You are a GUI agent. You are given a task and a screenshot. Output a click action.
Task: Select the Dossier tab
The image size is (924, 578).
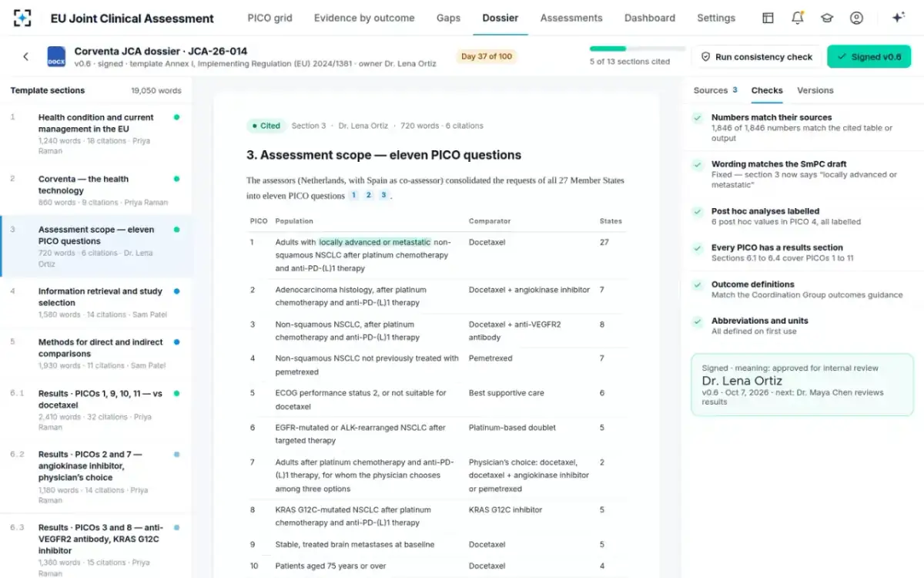pos(500,18)
